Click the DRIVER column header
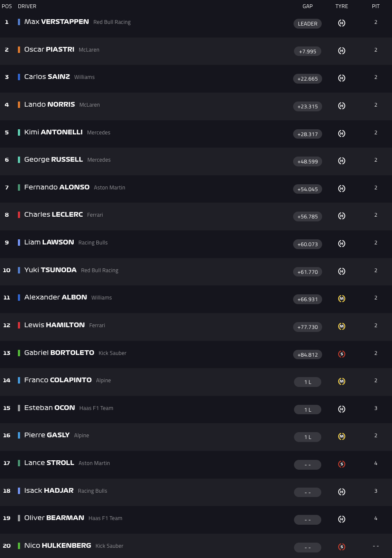The width and height of the screenshot is (392, 558). (27, 6)
